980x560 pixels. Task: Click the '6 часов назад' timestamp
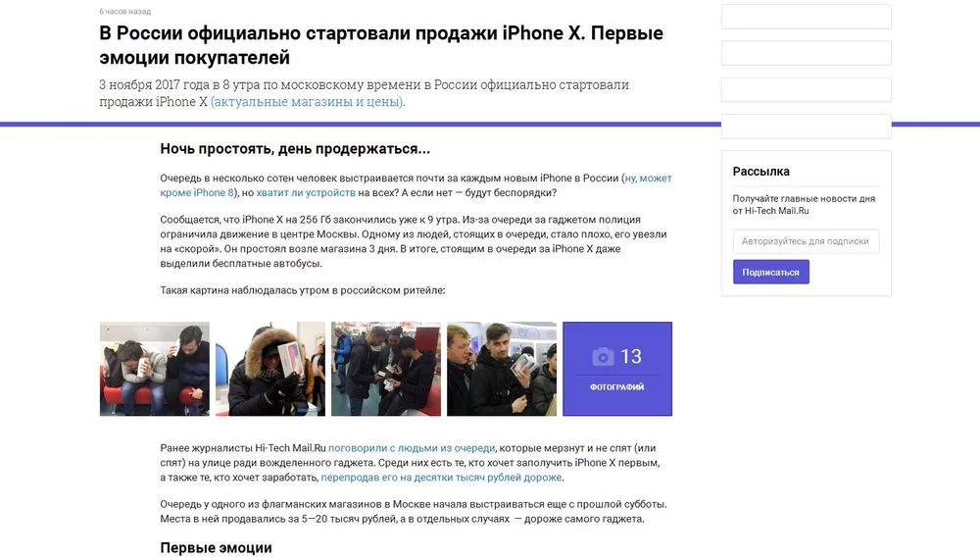point(125,11)
